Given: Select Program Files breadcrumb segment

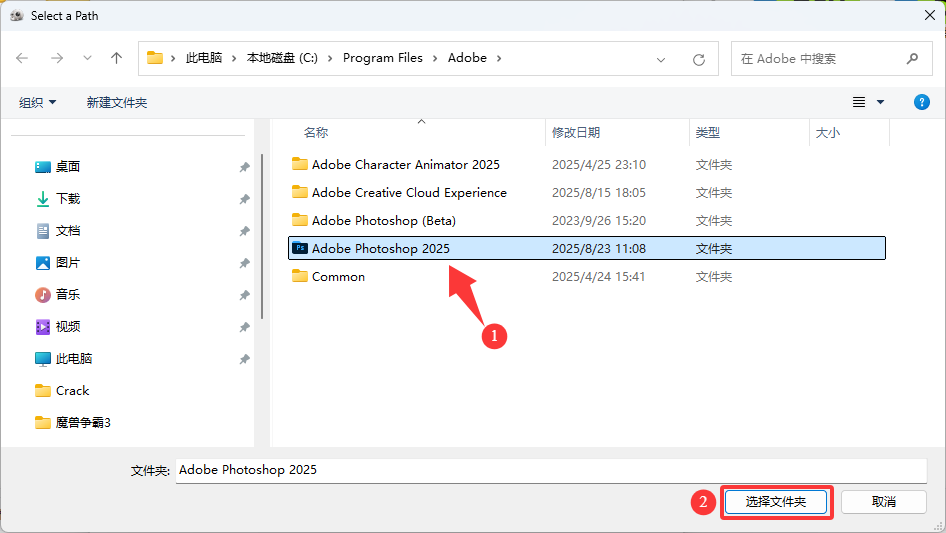Looking at the screenshot, I should [383, 58].
